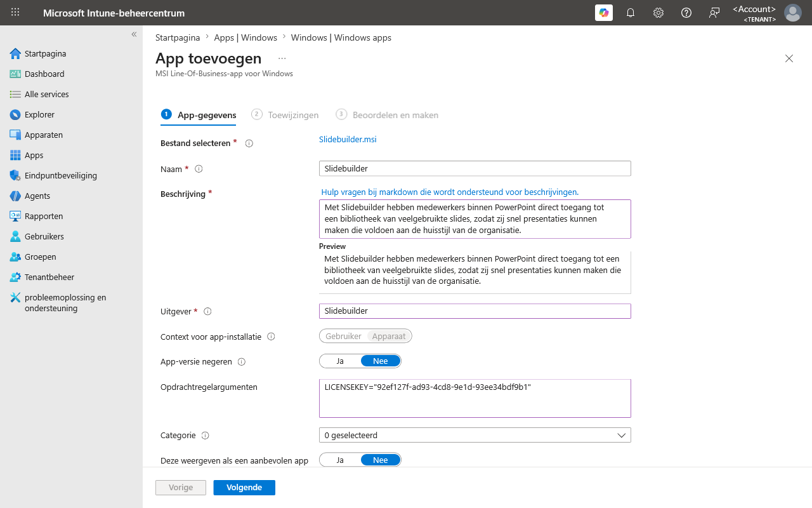Click the probleemoplossing tools icon
812x508 pixels.
click(15, 297)
